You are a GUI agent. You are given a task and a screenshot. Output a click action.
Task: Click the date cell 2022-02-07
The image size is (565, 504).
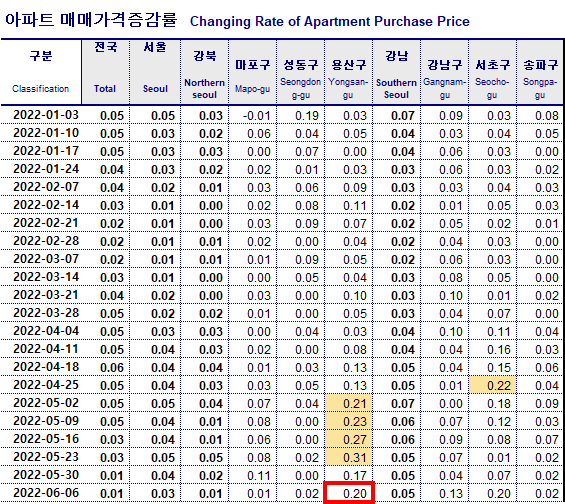click(x=46, y=187)
